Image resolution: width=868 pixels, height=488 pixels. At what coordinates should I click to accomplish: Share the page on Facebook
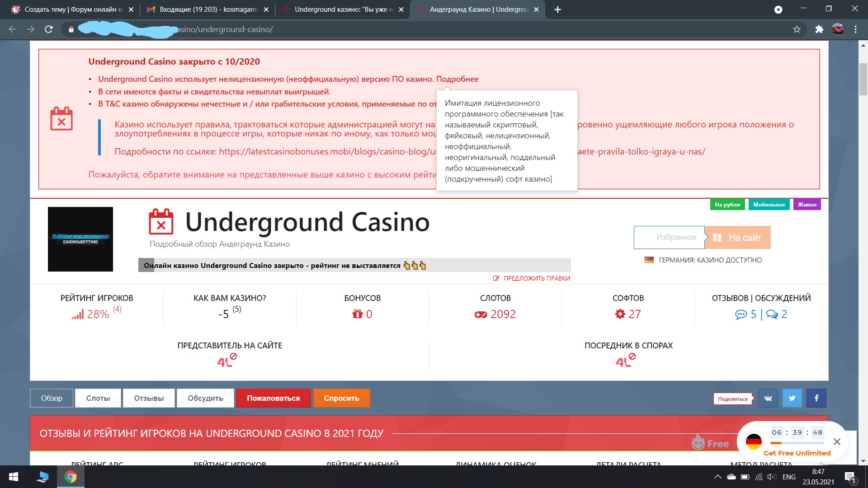pyautogui.click(x=816, y=398)
